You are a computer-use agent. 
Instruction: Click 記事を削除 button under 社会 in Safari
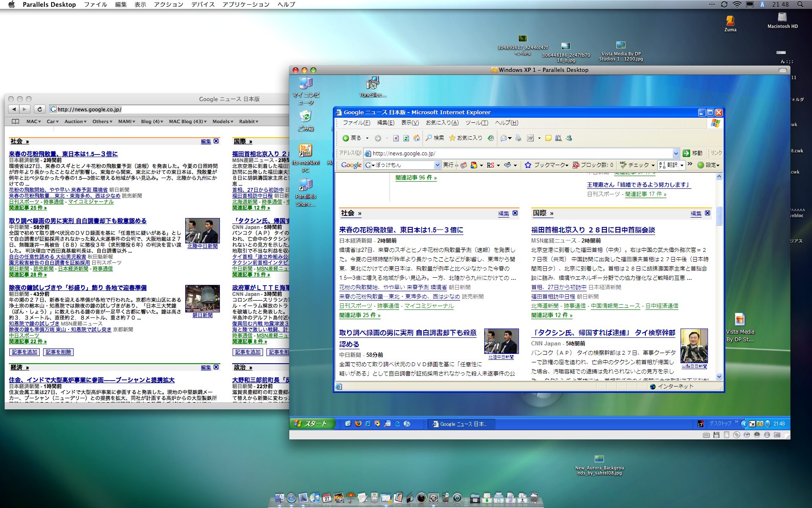coord(58,352)
